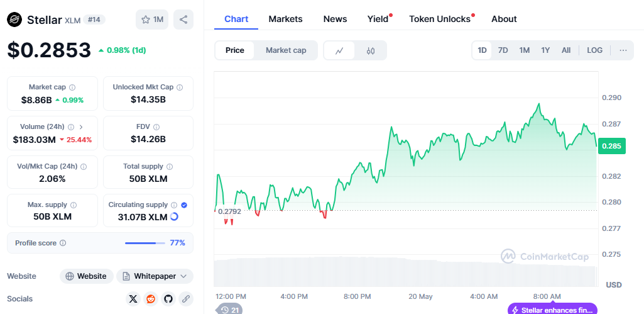Click the Website button
This screenshot has width=644, height=314.
click(86, 276)
